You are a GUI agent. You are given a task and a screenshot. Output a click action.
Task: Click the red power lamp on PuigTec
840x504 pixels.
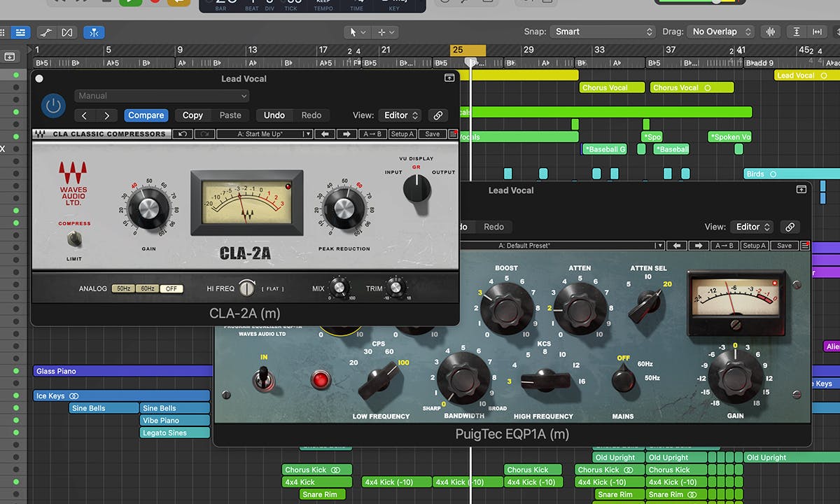pos(321,379)
